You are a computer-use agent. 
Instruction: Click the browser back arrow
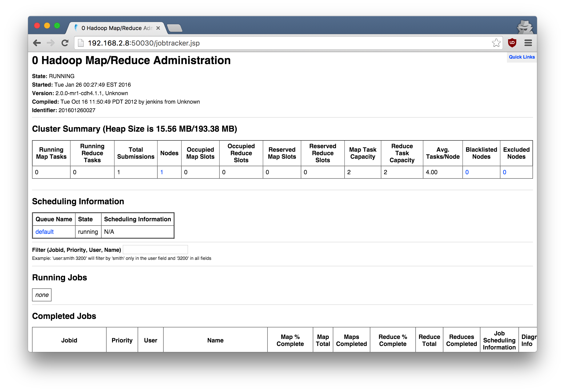[37, 43]
